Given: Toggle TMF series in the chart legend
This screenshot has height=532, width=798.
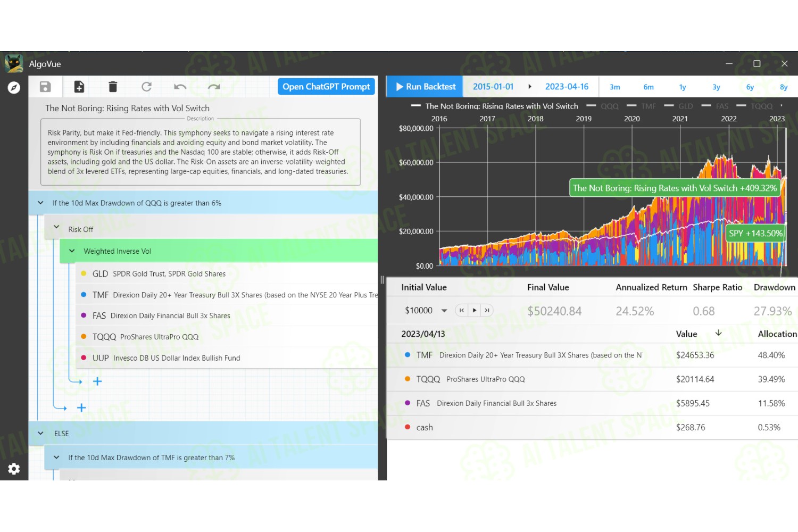Looking at the screenshot, I should click(x=642, y=106).
